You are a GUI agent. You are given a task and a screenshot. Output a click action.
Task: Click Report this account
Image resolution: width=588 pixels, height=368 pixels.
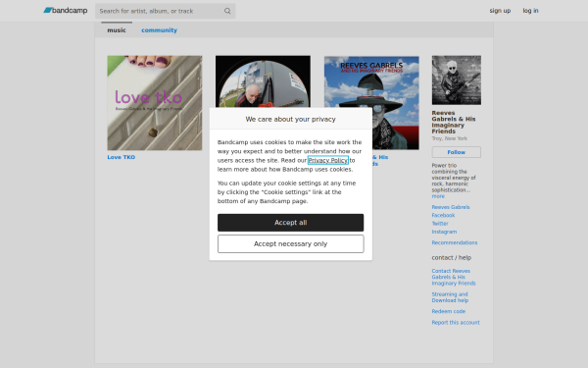456,322
